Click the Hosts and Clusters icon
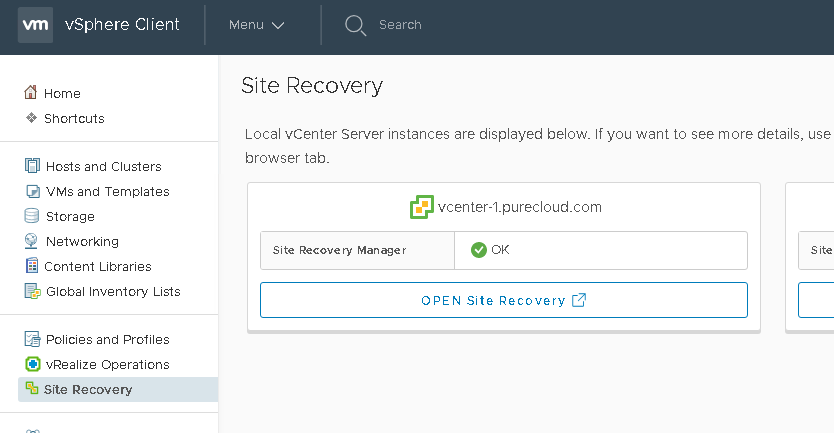The width and height of the screenshot is (834, 433). [32, 165]
